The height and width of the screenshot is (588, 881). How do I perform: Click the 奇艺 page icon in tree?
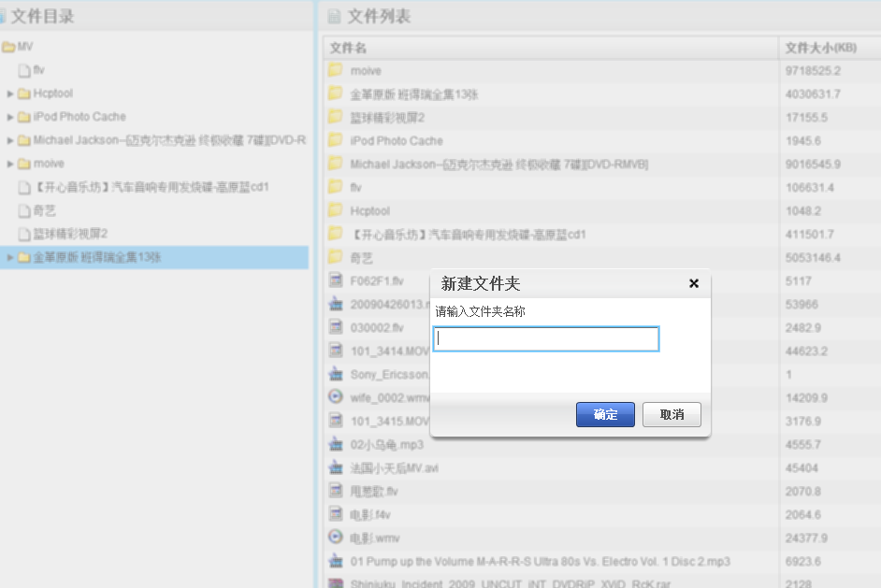click(24, 210)
